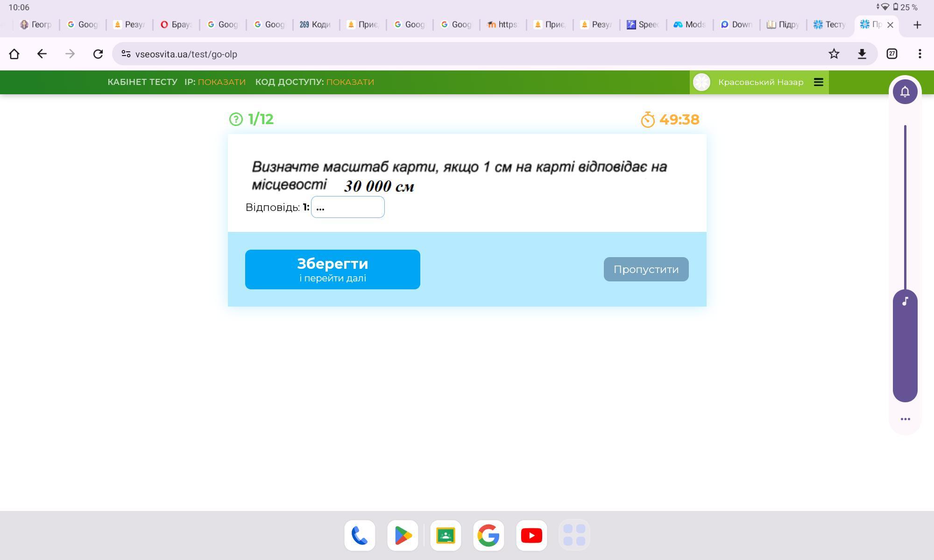
Task: Show IP via ПОКАЗАТИ link
Action: click(x=221, y=82)
